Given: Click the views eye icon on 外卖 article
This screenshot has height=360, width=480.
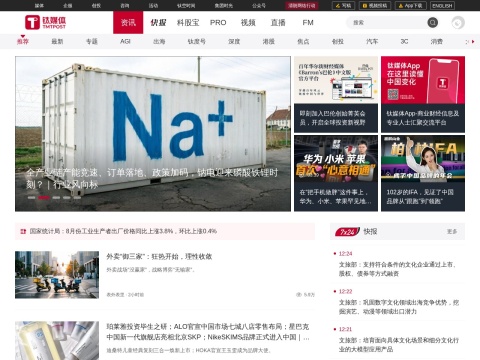Looking at the screenshot, I should click(298, 295).
